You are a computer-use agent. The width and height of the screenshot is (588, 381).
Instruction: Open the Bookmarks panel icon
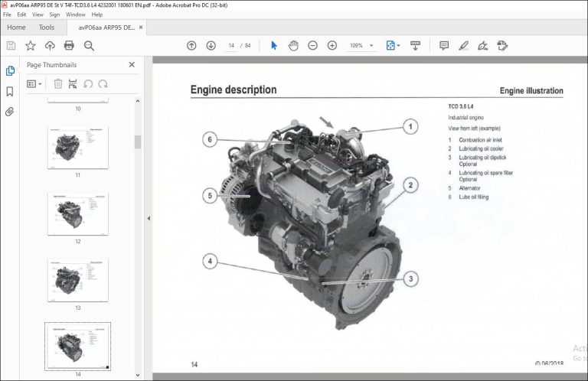10,91
